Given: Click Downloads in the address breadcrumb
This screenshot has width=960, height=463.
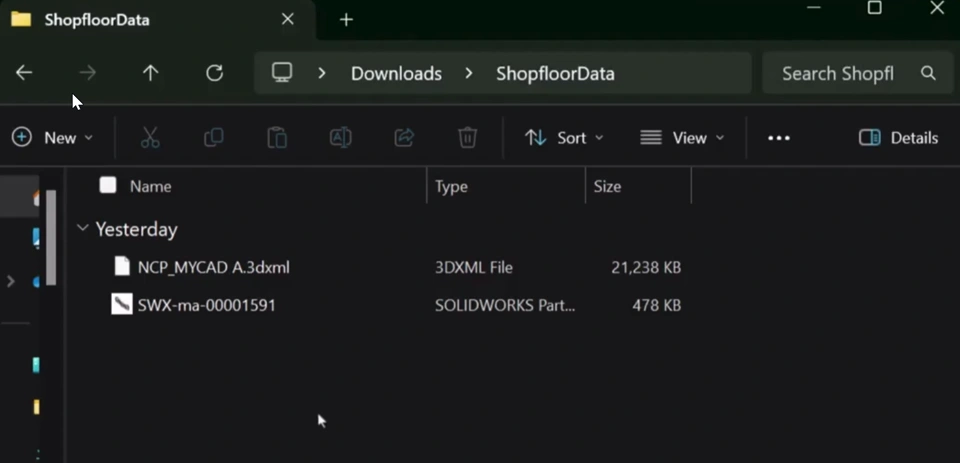Looking at the screenshot, I should point(396,73).
